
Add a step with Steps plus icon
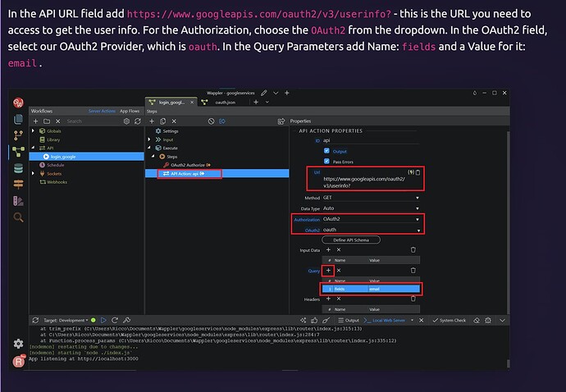click(x=152, y=121)
